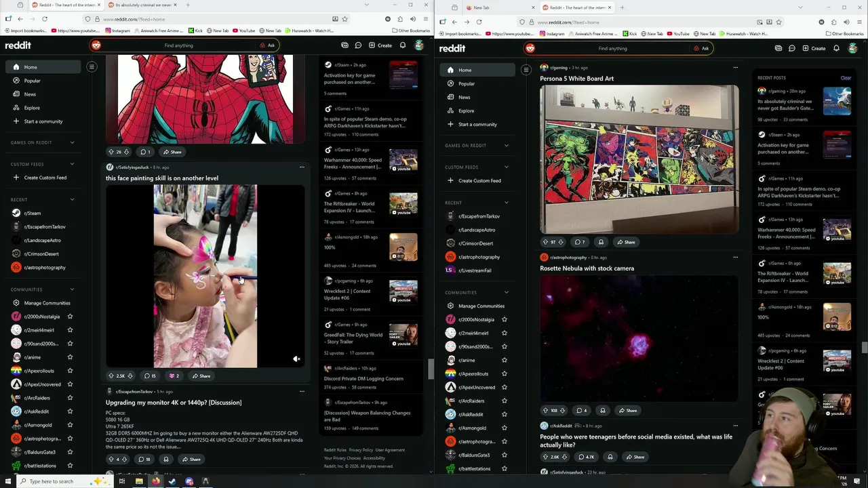Upvote the Rosette Nebula with stock camera post
Viewport: 868px width, 488px height.
[x=545, y=410]
